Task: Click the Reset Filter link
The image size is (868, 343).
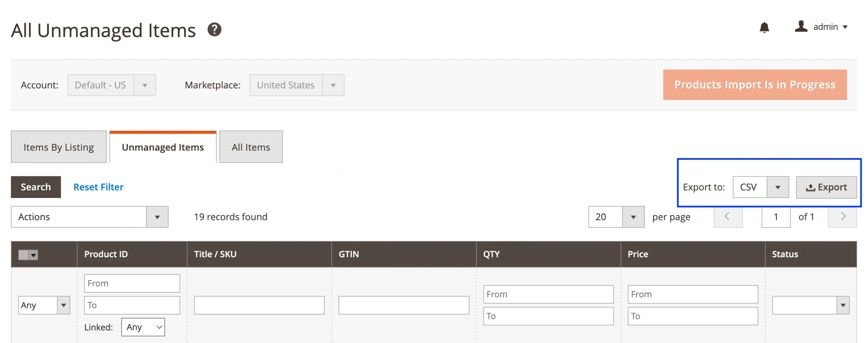Action: tap(98, 187)
